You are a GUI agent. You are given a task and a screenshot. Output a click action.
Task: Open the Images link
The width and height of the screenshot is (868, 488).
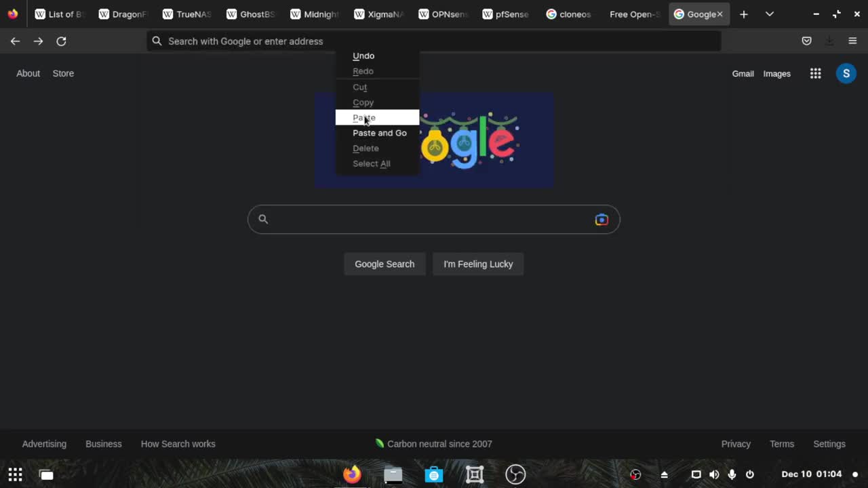point(776,73)
